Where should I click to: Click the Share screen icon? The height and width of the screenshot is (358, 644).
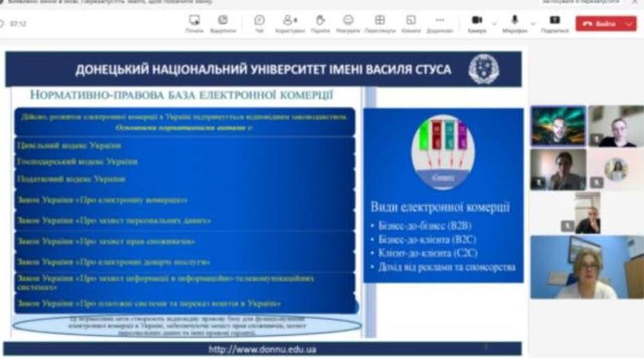coord(555,20)
